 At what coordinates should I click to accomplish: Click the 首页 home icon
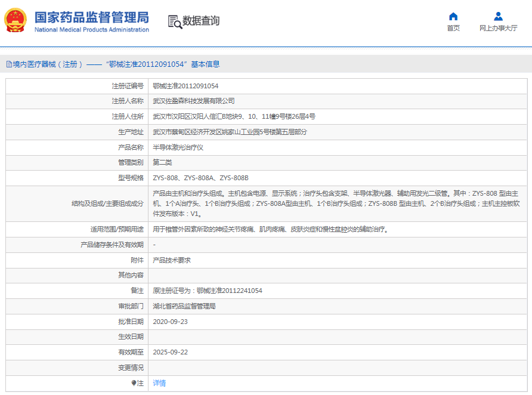click(x=453, y=16)
